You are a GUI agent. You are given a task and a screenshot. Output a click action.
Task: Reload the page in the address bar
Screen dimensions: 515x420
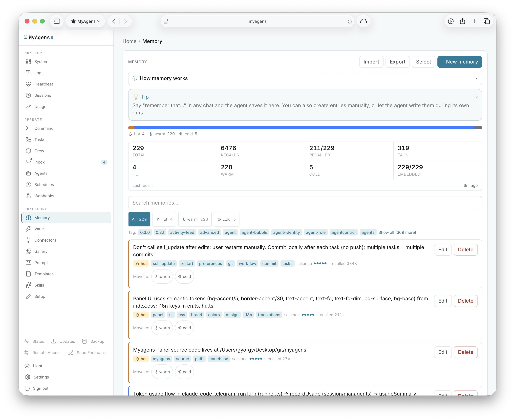pyautogui.click(x=349, y=21)
